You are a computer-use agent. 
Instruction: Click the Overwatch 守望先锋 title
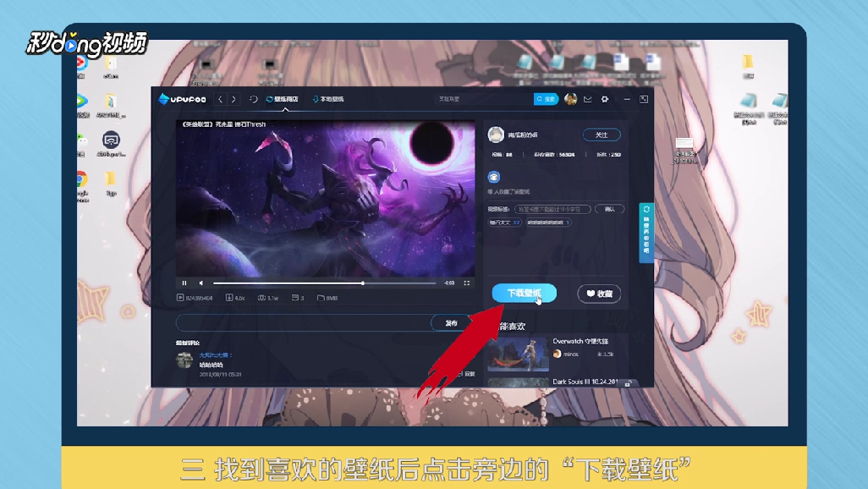[580, 341]
